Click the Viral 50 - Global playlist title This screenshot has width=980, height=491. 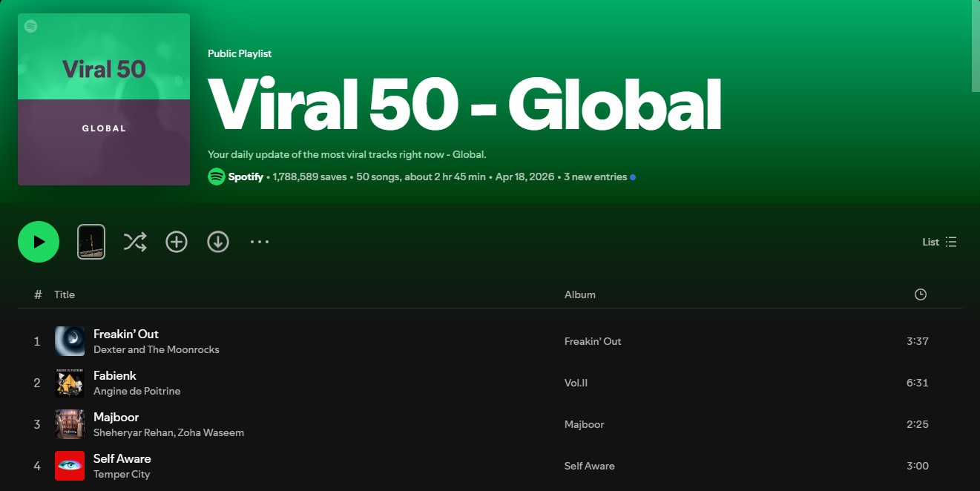[x=464, y=104]
